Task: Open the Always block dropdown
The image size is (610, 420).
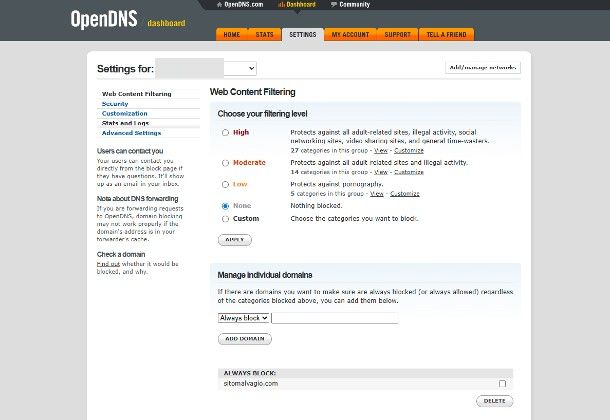Action: coord(244,318)
